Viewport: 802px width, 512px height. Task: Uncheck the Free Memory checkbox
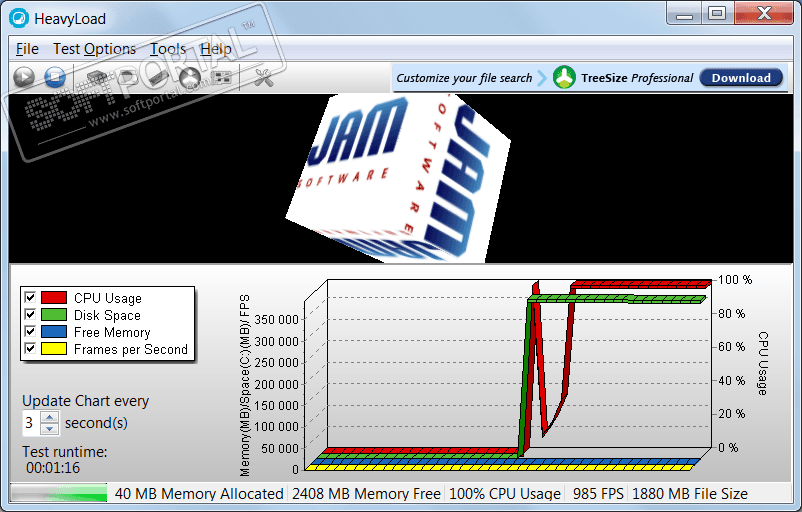(30, 331)
